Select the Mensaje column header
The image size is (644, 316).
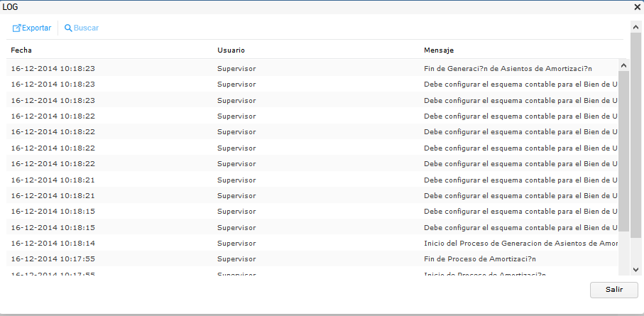click(439, 50)
